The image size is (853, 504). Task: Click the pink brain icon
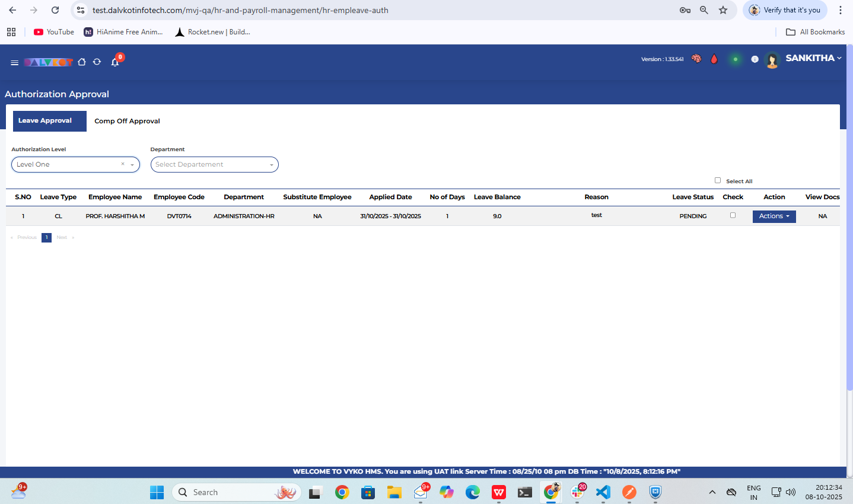pos(696,59)
